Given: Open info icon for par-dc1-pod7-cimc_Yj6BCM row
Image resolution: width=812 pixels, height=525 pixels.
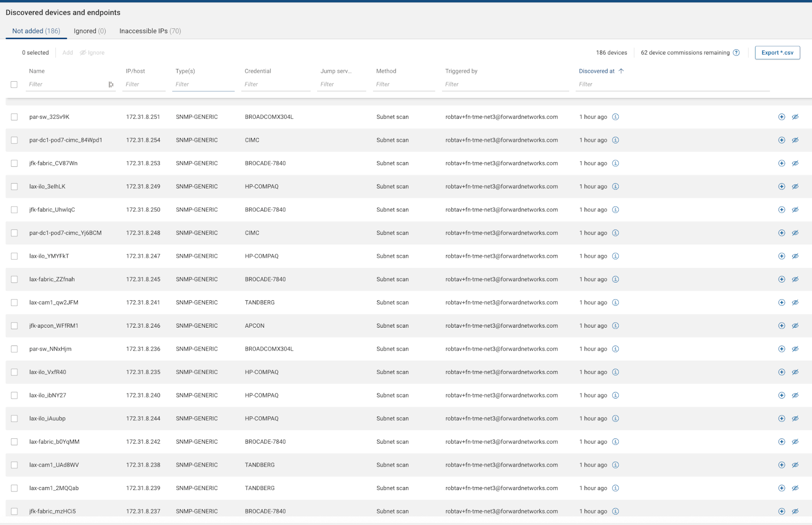Looking at the screenshot, I should (x=616, y=233).
